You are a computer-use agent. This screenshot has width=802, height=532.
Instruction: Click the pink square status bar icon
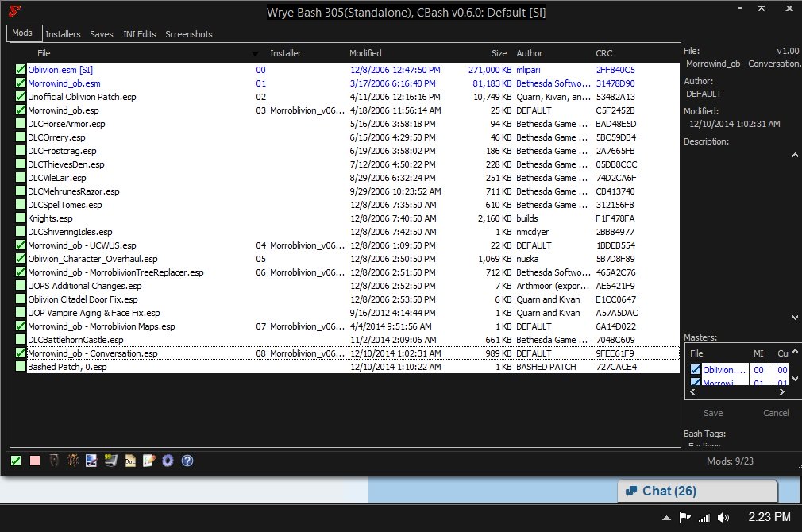[35, 461]
